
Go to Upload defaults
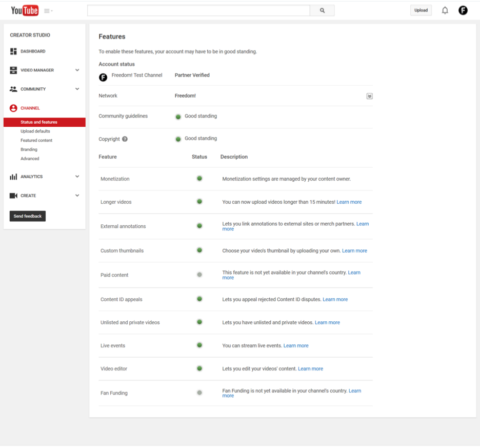pyautogui.click(x=35, y=131)
